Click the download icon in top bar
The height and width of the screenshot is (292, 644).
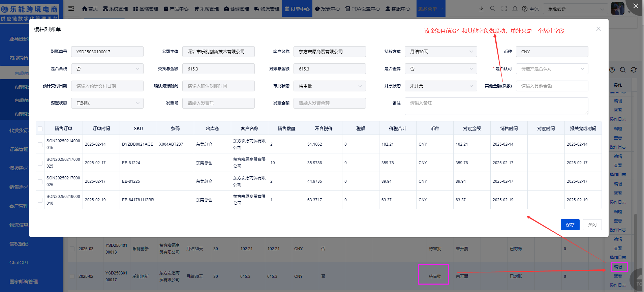click(481, 9)
